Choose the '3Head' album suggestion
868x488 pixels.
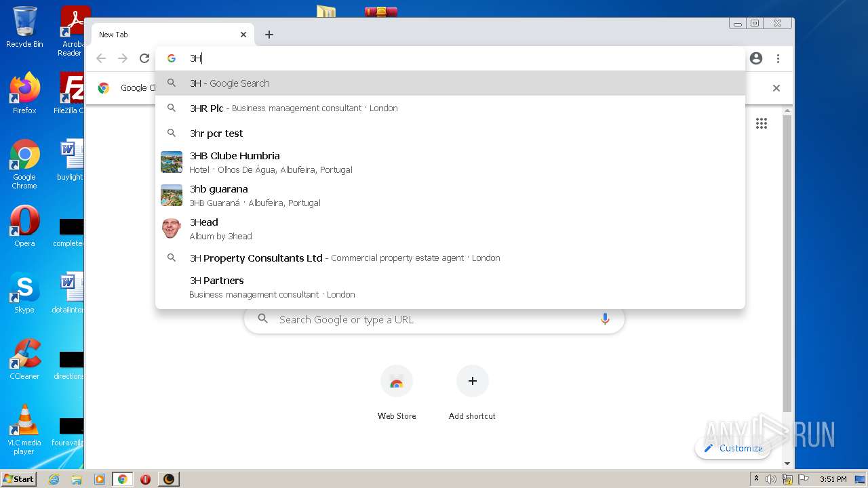coord(450,228)
